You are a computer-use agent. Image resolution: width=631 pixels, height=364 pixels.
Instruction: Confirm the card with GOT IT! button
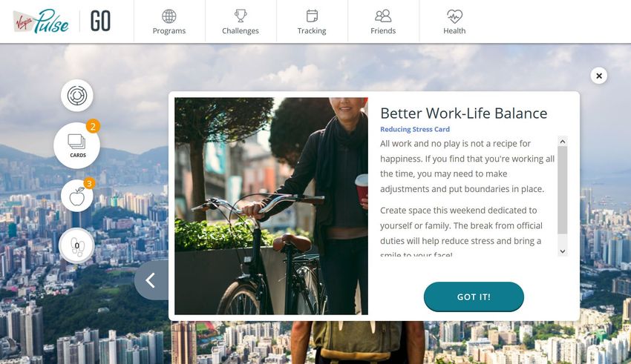(474, 297)
